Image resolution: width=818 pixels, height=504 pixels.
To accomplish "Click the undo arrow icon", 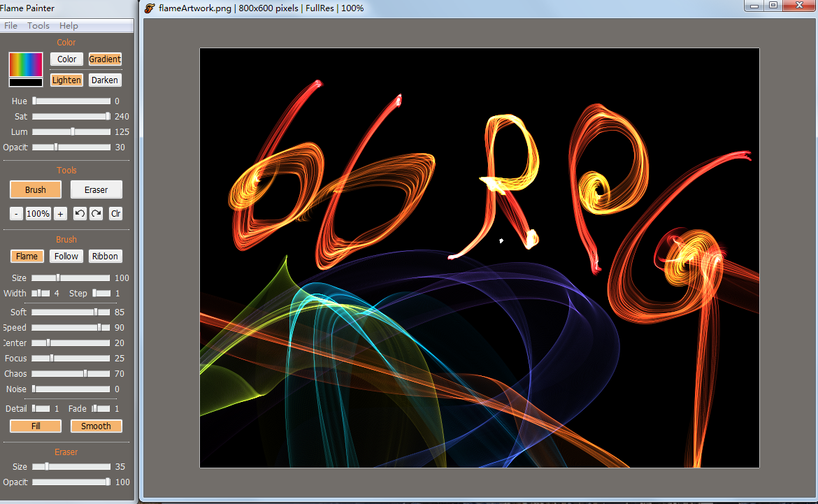I will tap(80, 213).
